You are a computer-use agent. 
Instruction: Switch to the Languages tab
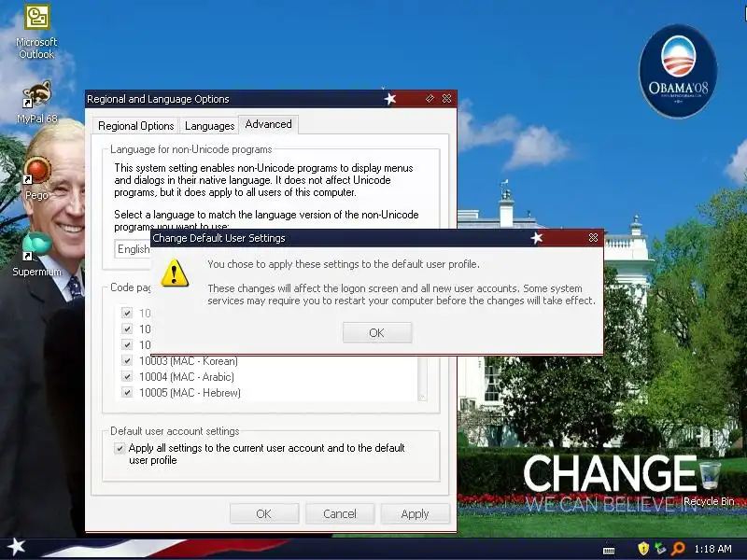click(x=209, y=126)
